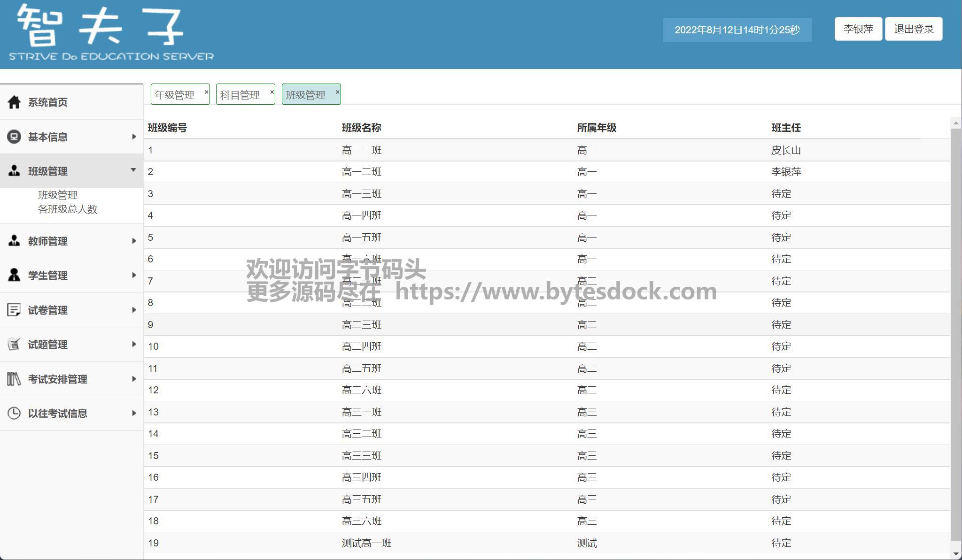Click the 试题管理 notepad icon
The height and width of the screenshot is (560, 962).
(x=14, y=344)
